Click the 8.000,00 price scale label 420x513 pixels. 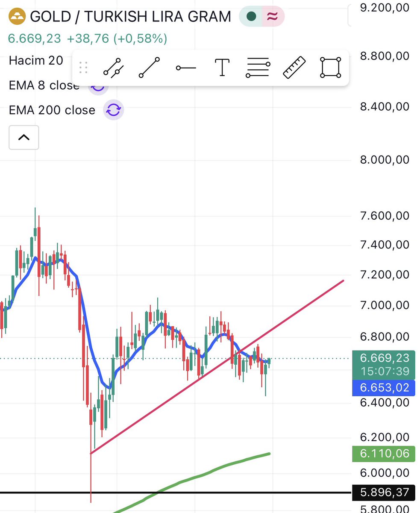tap(385, 159)
